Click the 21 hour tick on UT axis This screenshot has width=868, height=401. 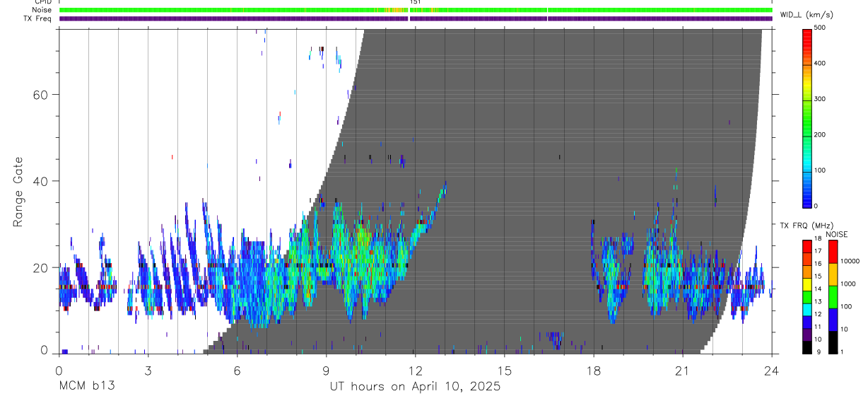click(x=683, y=370)
